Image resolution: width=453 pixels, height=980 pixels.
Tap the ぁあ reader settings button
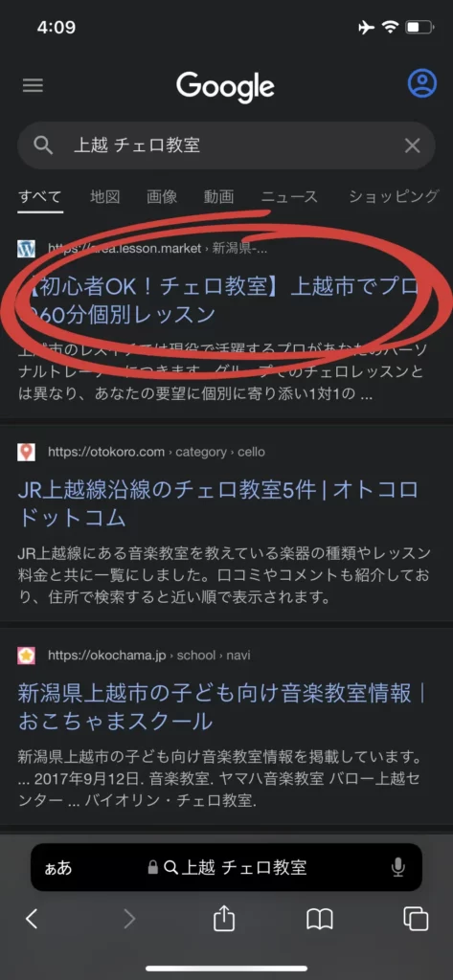[x=58, y=868]
